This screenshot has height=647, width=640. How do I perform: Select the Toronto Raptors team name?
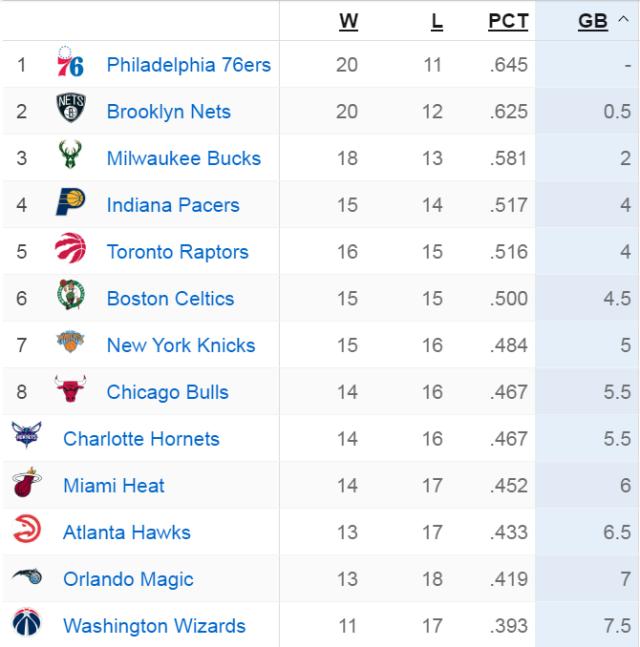[177, 251]
